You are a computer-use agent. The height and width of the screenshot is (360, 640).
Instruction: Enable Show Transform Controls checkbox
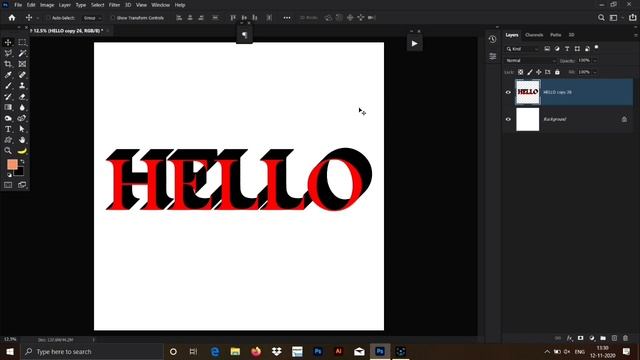(113, 18)
